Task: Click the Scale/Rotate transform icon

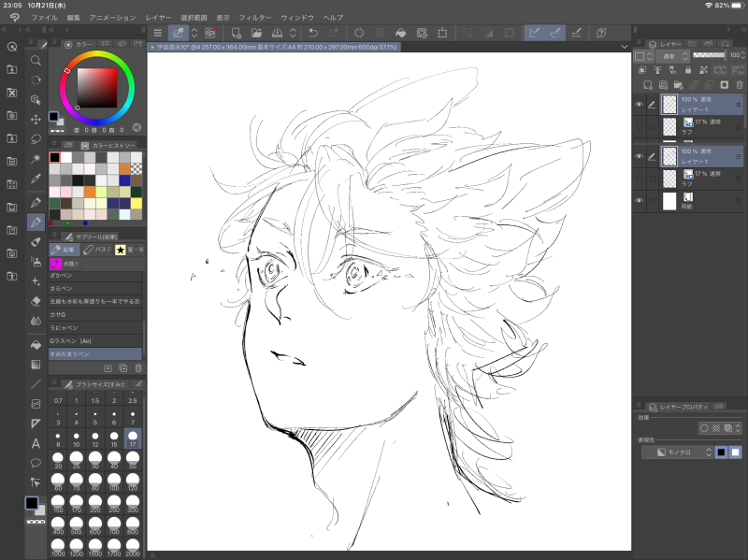Action: tap(442, 33)
